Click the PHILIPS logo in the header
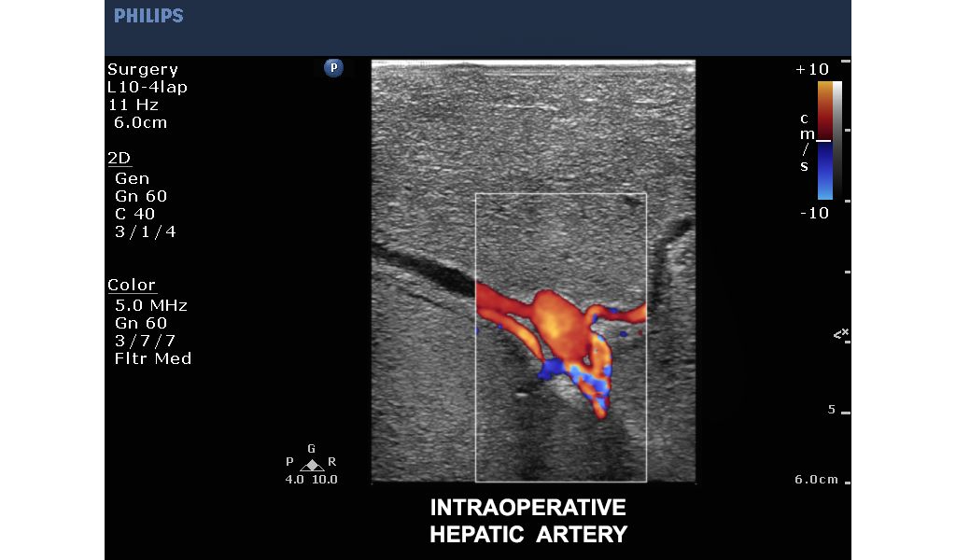Image resolution: width=956 pixels, height=560 pixels. pyautogui.click(x=148, y=16)
